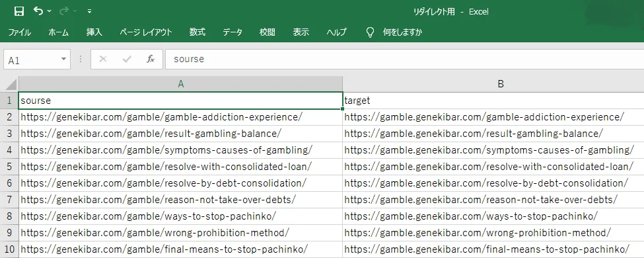Select cell B1 containing target
The image size is (644, 258).
pyautogui.click(x=493, y=101)
